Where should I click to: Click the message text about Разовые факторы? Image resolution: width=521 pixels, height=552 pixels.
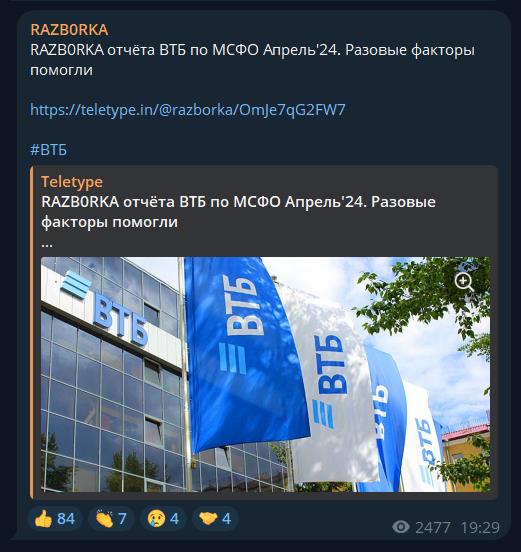[252, 60]
